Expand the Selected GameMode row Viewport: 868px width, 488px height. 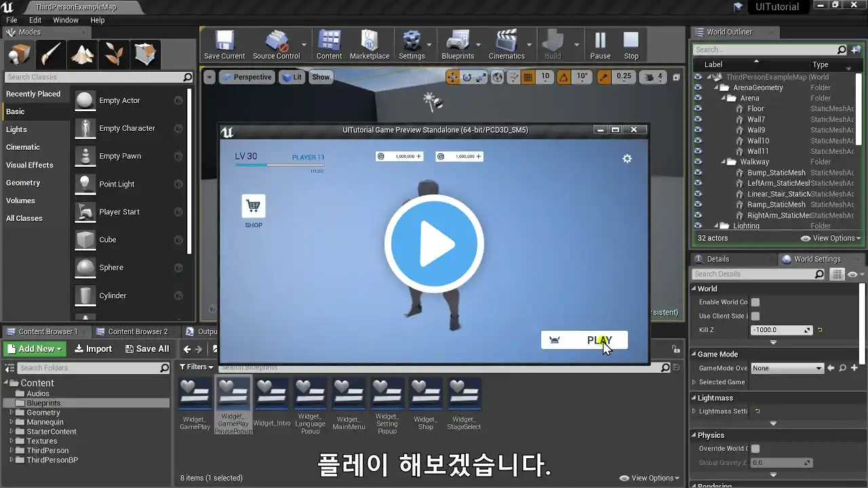click(x=694, y=382)
